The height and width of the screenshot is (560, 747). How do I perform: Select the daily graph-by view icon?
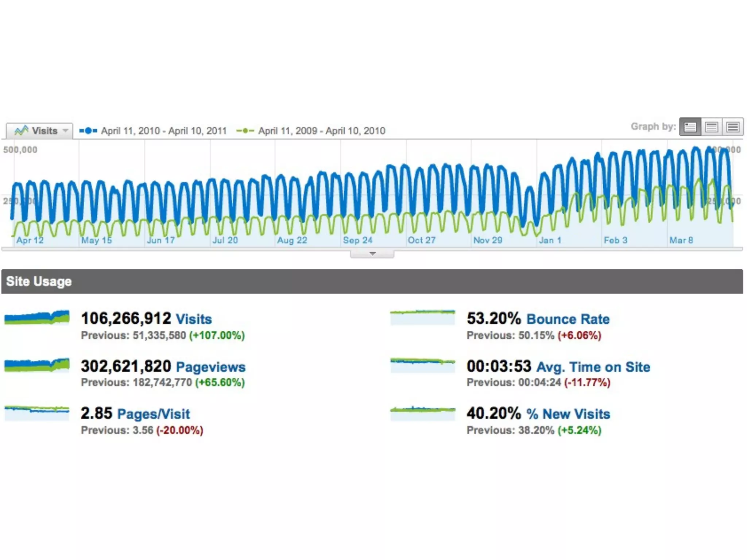tap(690, 127)
